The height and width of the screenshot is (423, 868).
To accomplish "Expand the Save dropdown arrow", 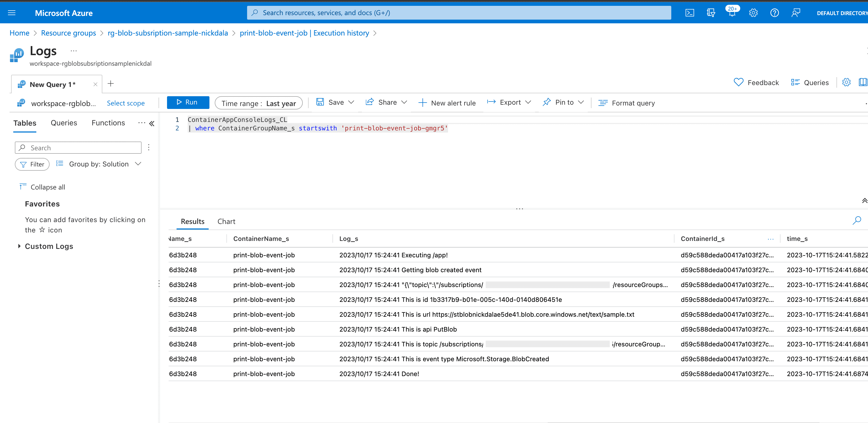I will (x=351, y=102).
